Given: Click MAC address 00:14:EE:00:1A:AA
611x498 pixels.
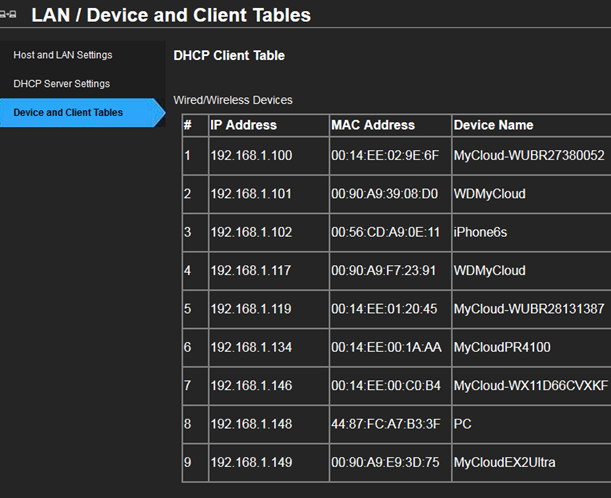Looking at the screenshot, I should tap(387, 347).
